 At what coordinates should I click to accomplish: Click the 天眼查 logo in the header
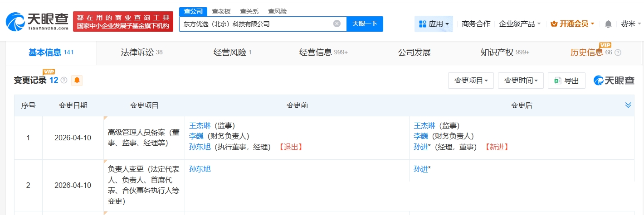[37, 21]
